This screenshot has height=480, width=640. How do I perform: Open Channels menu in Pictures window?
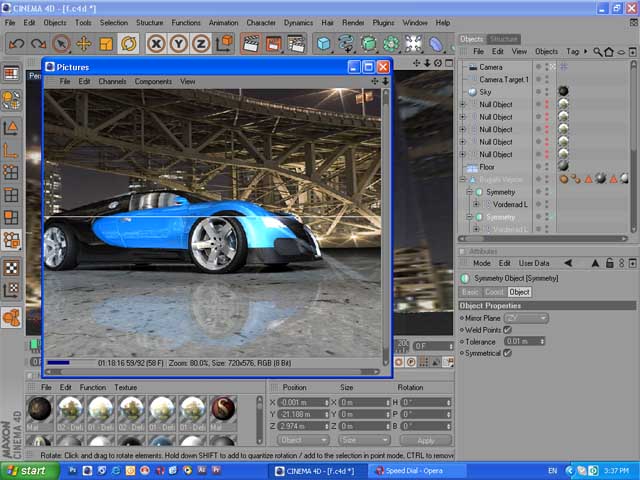click(112, 81)
